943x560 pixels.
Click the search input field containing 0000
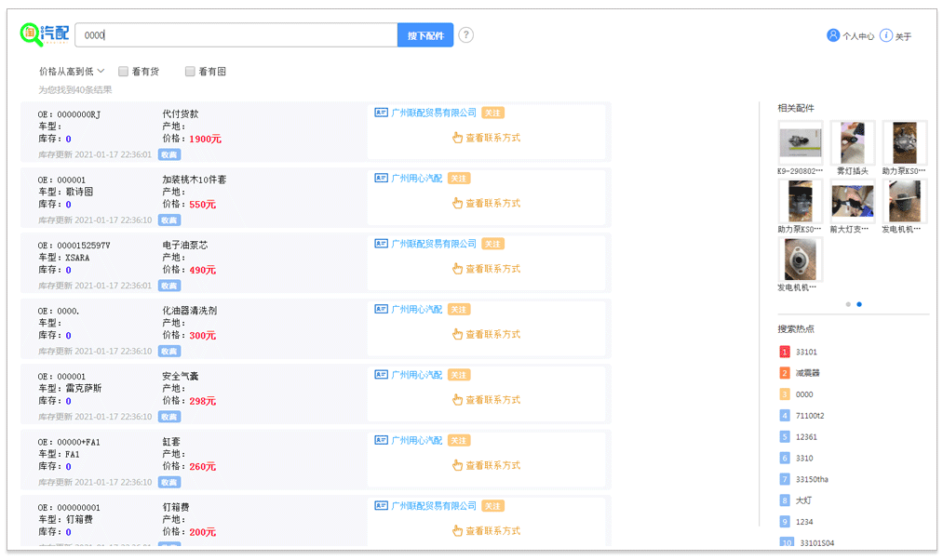[x=236, y=35]
